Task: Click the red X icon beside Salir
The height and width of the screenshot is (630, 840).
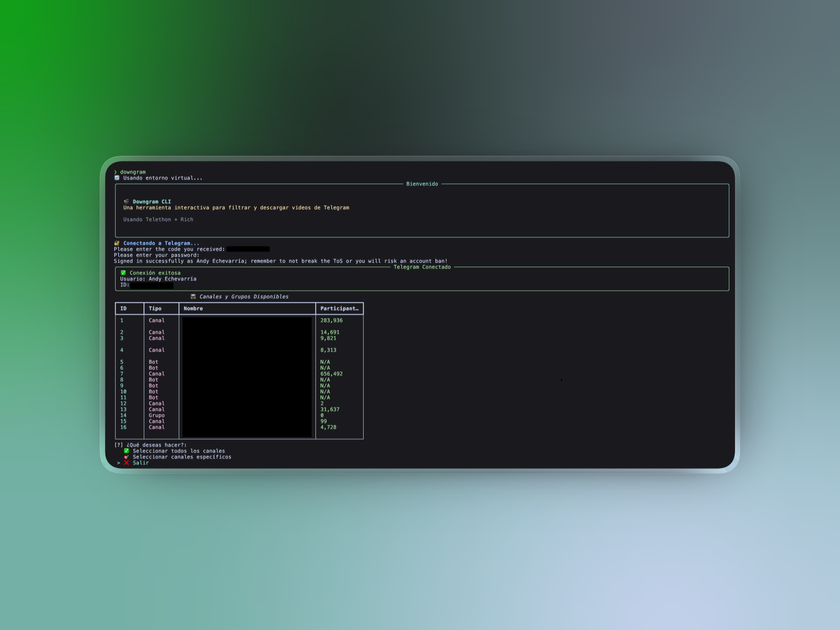Action: coord(126,463)
